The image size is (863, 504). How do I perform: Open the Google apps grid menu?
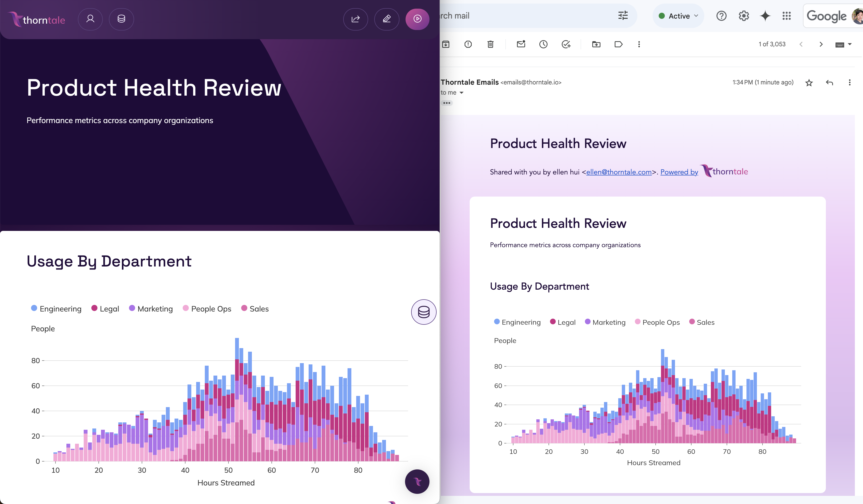787,16
